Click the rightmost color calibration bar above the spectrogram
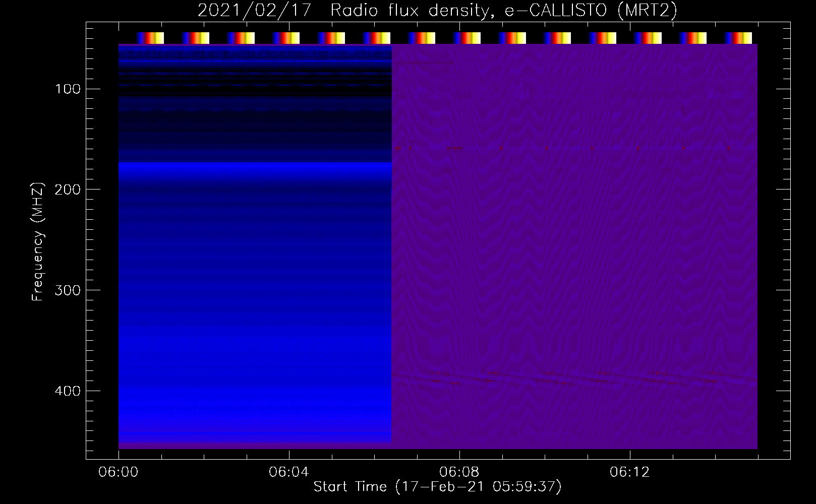Image resolution: width=816 pixels, height=504 pixels. tap(738, 38)
